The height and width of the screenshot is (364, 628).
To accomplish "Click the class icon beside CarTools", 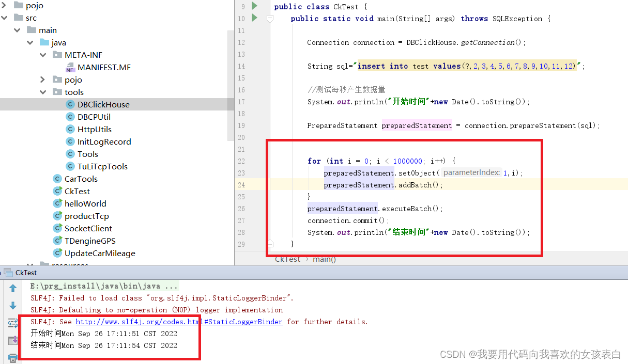I will point(57,179).
